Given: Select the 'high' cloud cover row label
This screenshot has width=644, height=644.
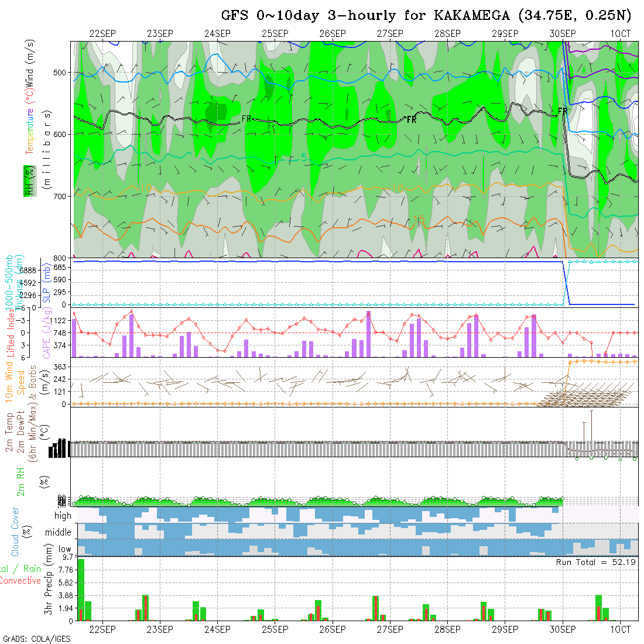Looking at the screenshot, I should pos(63,516).
